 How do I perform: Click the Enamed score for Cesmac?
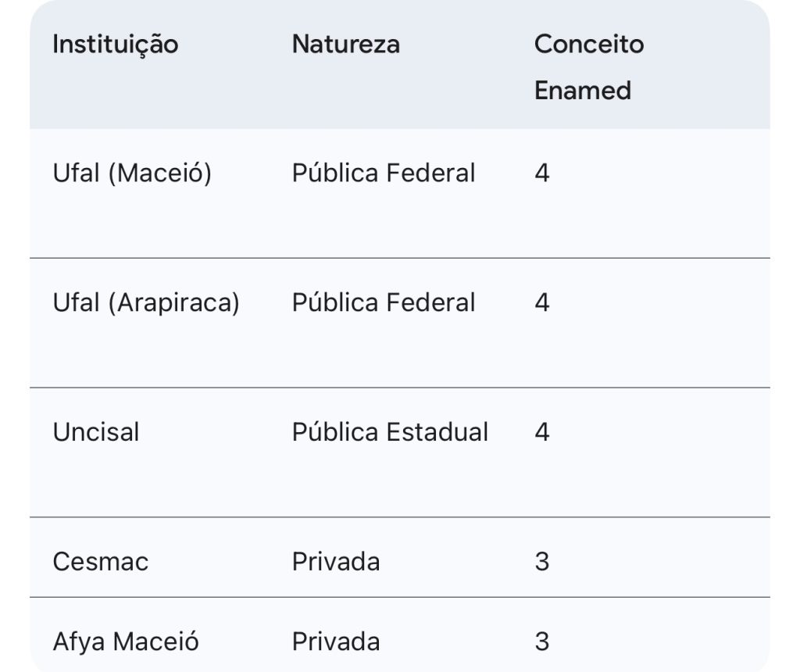[542, 562]
